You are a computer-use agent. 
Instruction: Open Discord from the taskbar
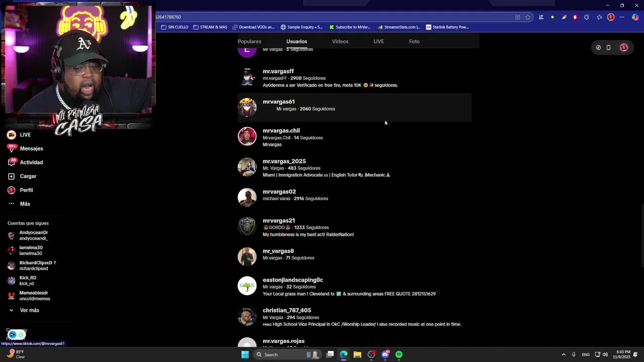[x=385, y=354]
